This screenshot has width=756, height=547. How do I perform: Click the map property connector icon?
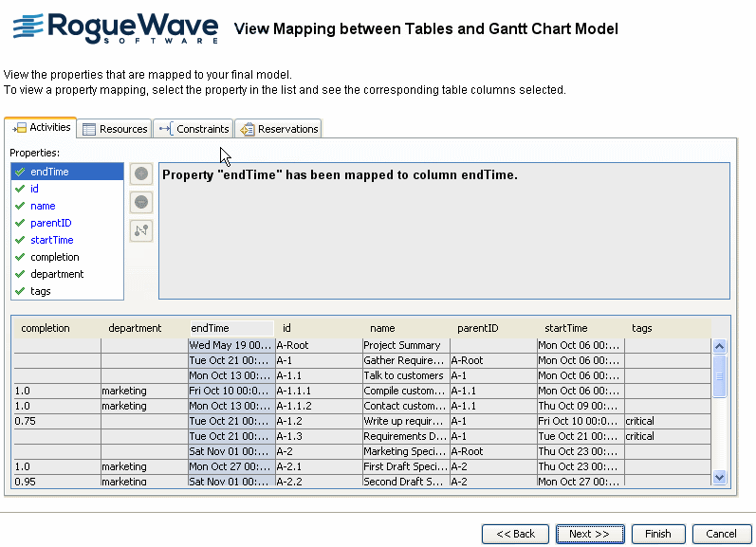coord(140,230)
